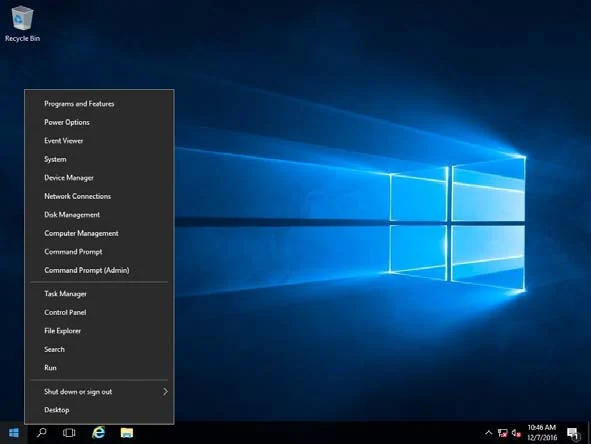Screen dimensions: 591x444
Task: Open the Run dialog entry
Action: [99, 367]
